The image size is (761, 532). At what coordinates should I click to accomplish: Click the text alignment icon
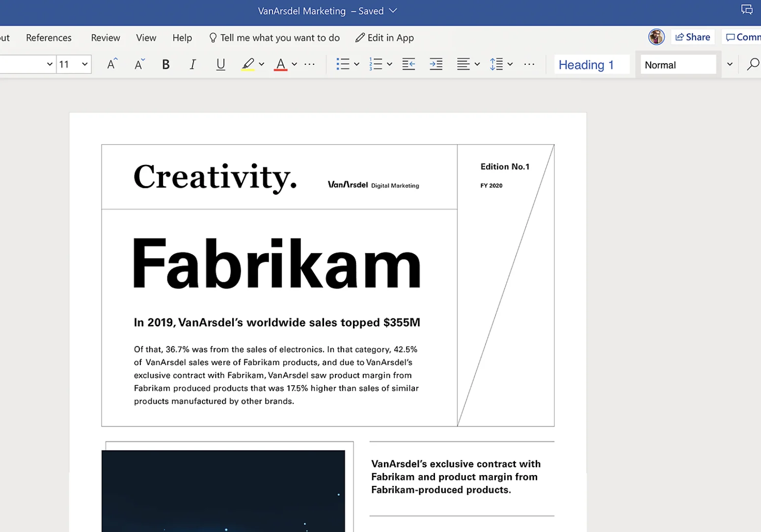pyautogui.click(x=463, y=64)
